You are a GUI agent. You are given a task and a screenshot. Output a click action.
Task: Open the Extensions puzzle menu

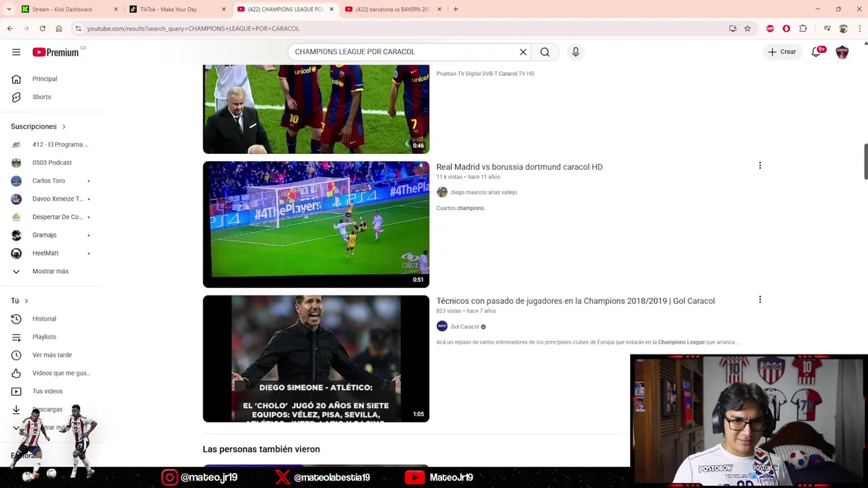click(x=803, y=28)
